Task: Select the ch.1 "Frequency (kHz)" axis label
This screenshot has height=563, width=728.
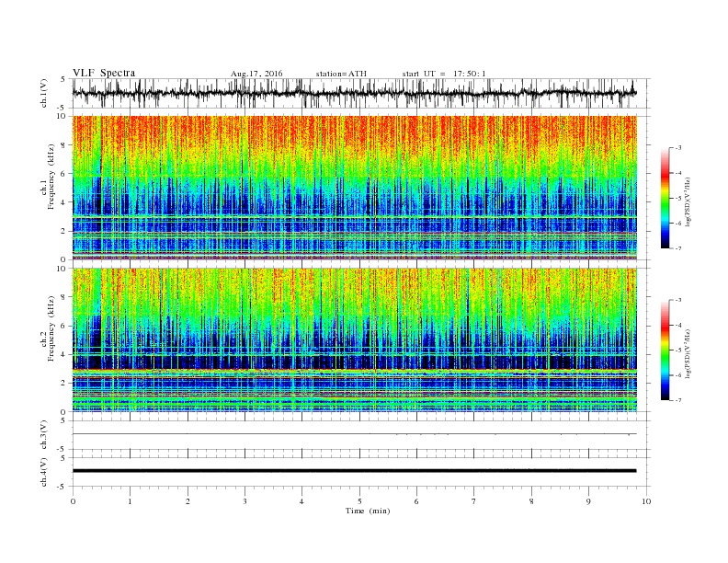Action: (51, 177)
